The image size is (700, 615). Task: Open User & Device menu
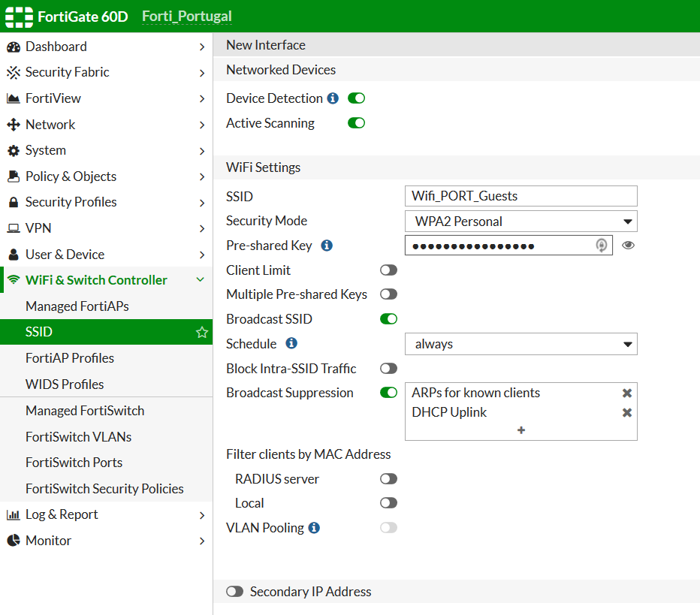(x=106, y=255)
